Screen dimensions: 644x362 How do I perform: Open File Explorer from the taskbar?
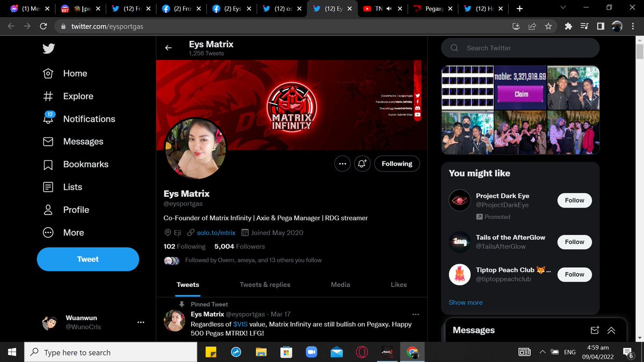[x=261, y=352]
